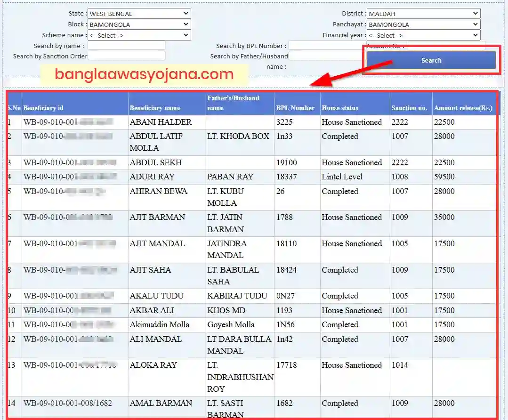Click Completed status for AKALU TUDU
The width and height of the screenshot is (508, 420).
coord(340,296)
